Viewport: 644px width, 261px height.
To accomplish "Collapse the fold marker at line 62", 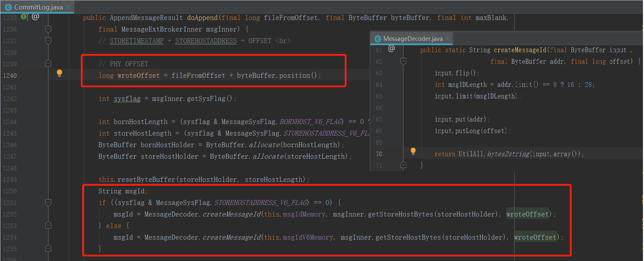I will [403, 61].
